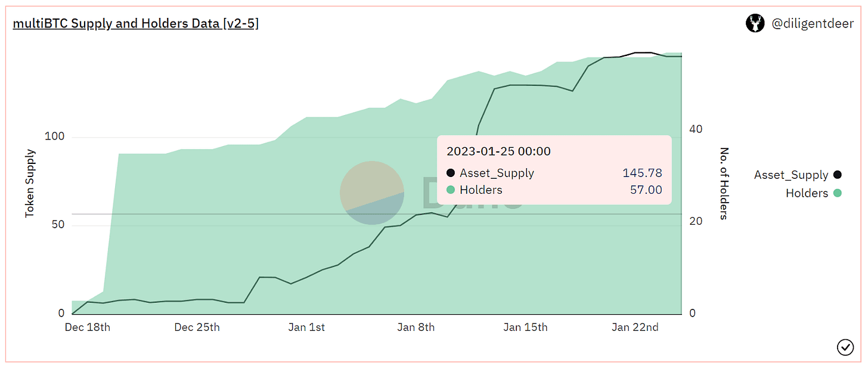Click the Jan 1st x-axis label
Image resolution: width=868 pixels, height=369 pixels.
(x=306, y=327)
